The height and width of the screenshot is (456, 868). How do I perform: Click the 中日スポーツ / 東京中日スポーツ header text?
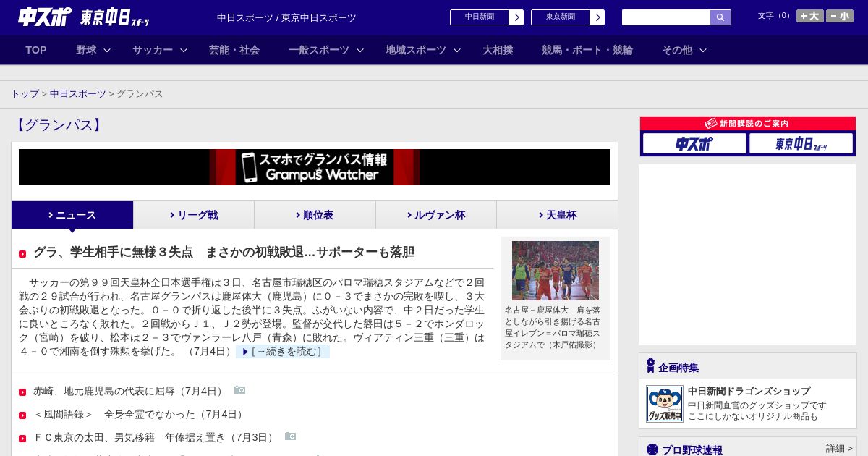[x=286, y=17]
